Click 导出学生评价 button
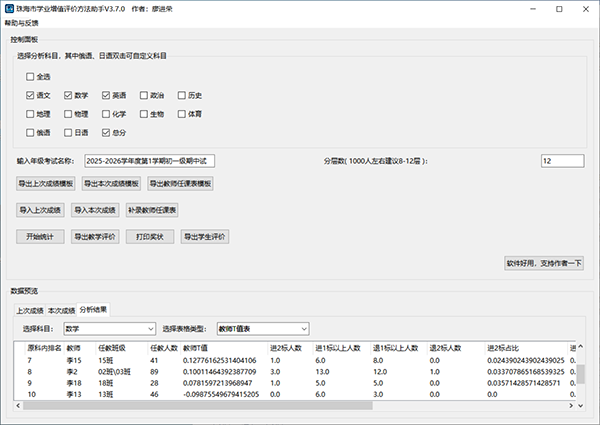The image size is (600, 425). [205, 236]
